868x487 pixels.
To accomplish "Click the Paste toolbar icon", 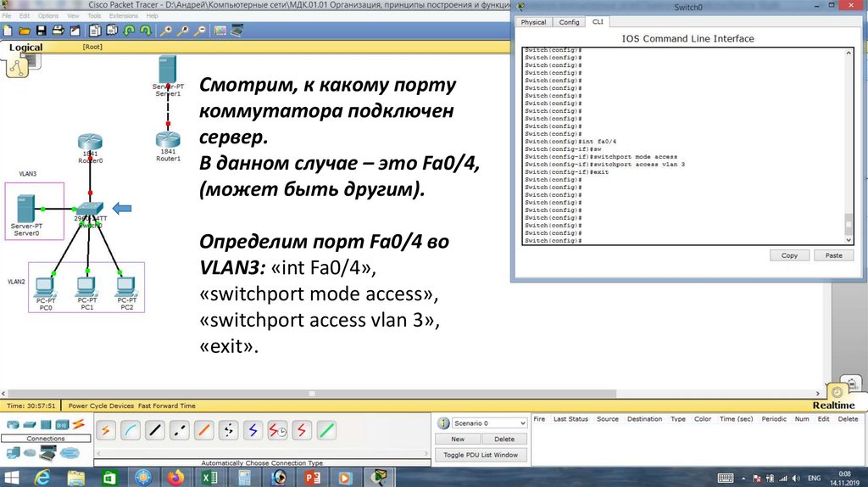I will point(112,31).
